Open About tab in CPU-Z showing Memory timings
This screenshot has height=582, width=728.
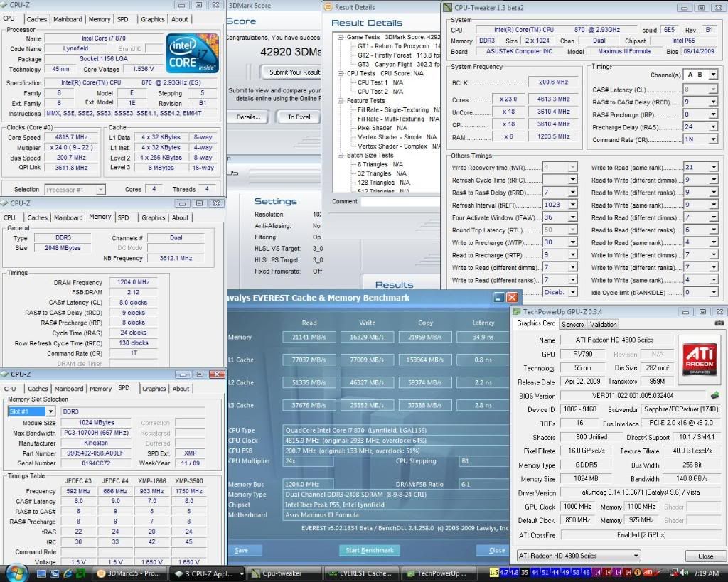180,217
